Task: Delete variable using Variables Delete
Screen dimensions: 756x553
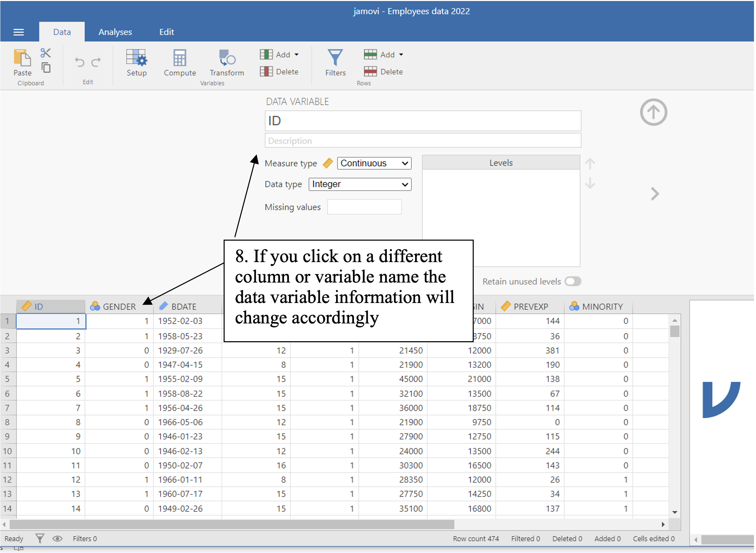Action: coord(279,71)
